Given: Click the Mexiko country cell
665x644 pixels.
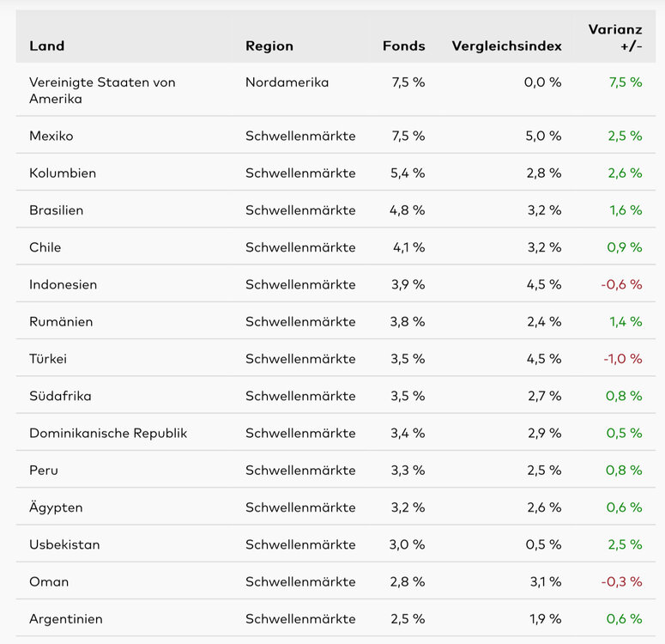Looking at the screenshot, I should pyautogui.click(x=51, y=136).
